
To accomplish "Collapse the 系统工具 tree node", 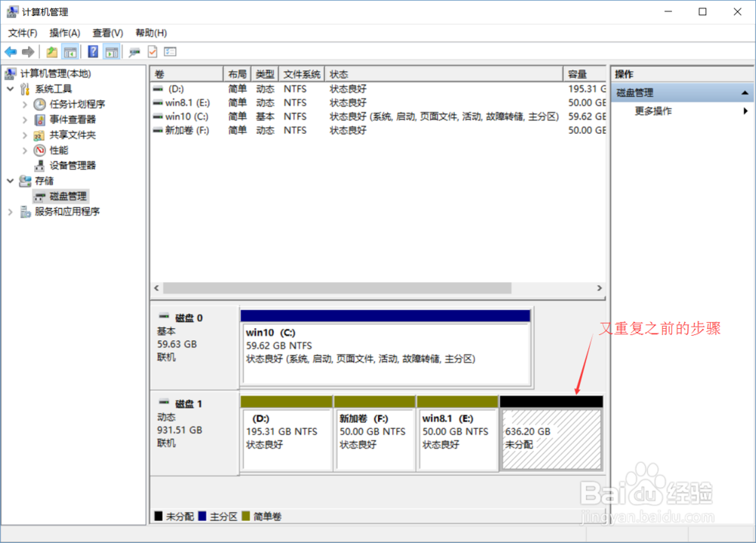I will (x=10, y=88).
